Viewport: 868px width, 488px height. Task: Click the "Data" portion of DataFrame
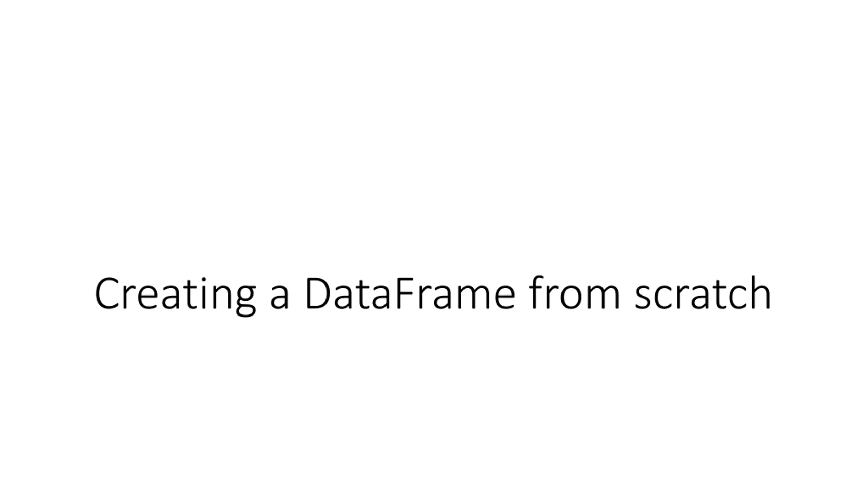[x=348, y=293]
